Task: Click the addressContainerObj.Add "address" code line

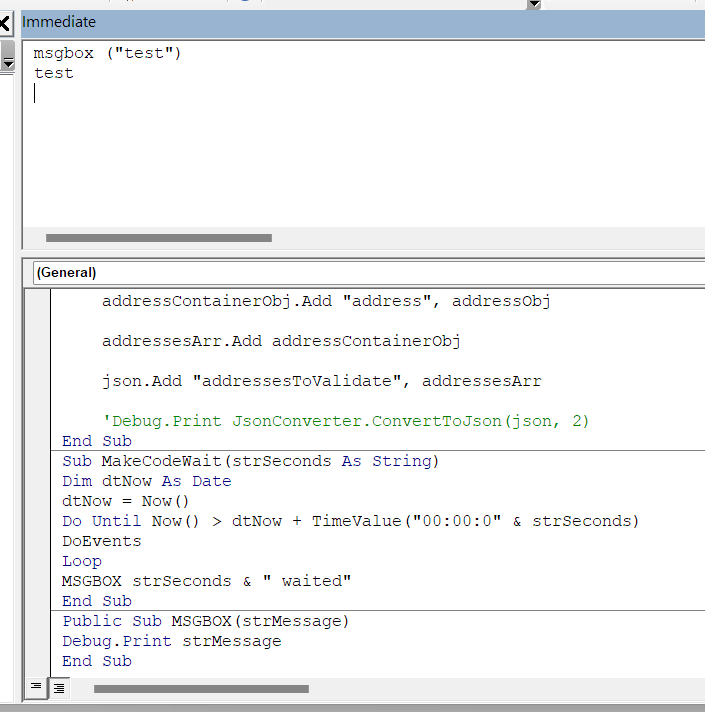Action: [x=326, y=302]
